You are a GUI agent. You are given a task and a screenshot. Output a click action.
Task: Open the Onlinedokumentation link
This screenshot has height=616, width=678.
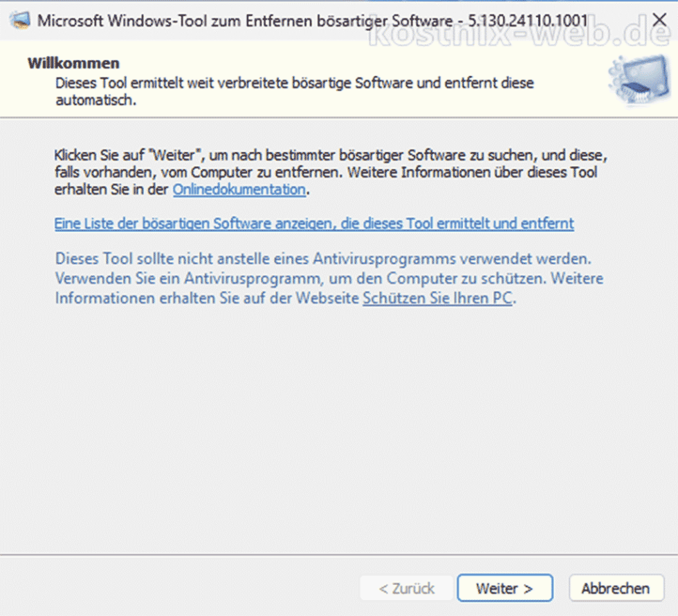point(239,189)
